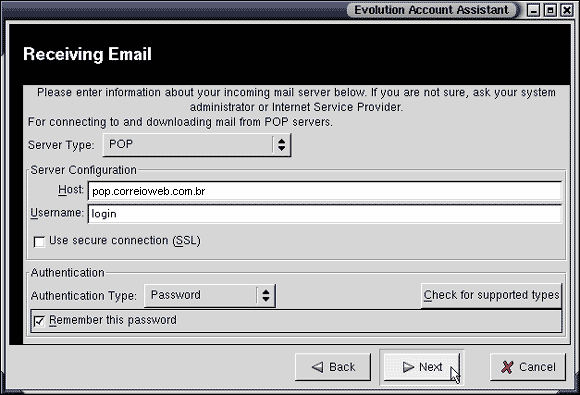Click the left-pointing triangle icon on Back
The height and width of the screenshot is (395, 580).
coord(317,367)
